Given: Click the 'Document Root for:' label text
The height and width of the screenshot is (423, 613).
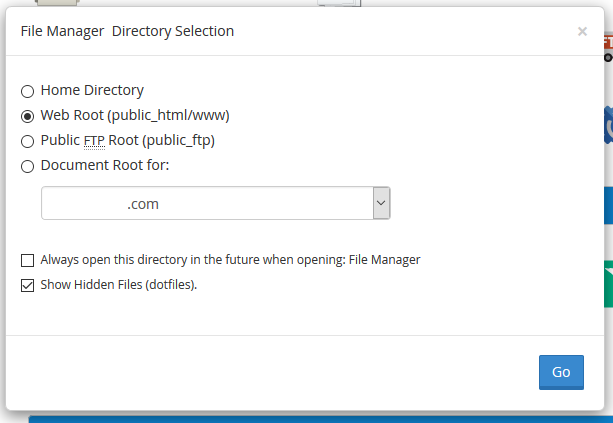Looking at the screenshot, I should [x=105, y=165].
